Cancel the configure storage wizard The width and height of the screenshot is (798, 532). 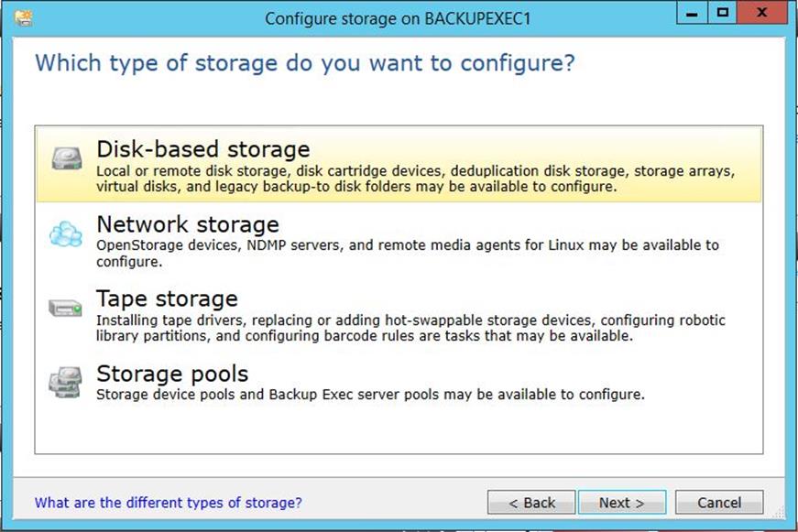pyautogui.click(x=719, y=503)
